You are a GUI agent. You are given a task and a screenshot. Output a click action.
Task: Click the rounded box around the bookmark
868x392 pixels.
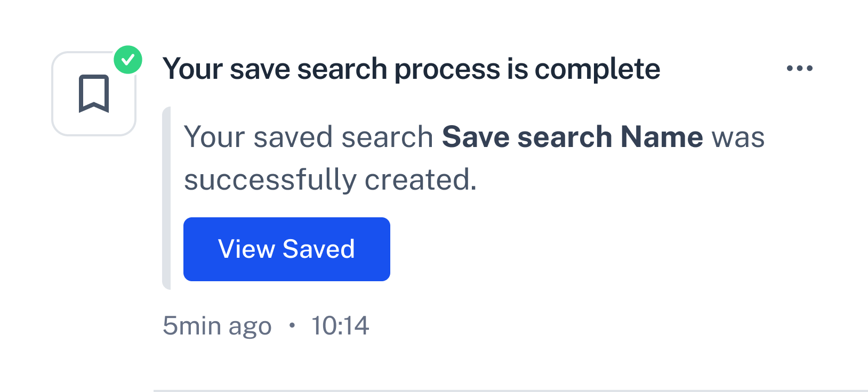click(x=94, y=94)
